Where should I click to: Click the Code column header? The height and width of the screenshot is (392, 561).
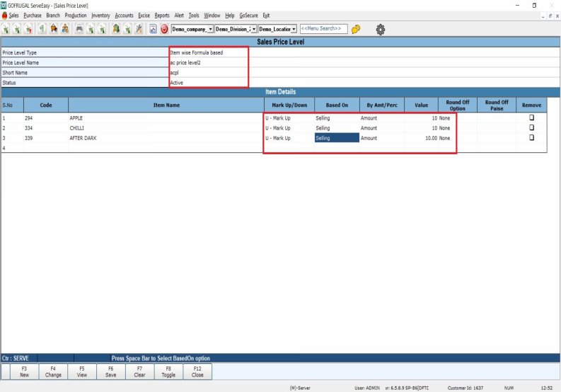tap(46, 105)
